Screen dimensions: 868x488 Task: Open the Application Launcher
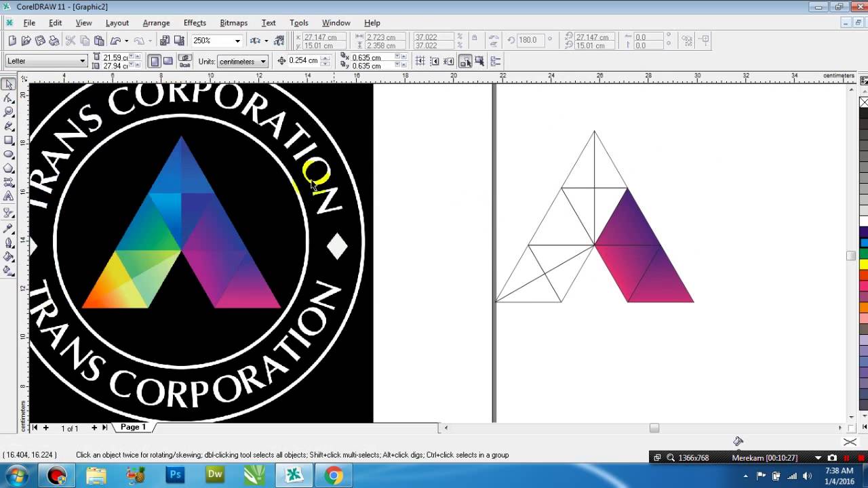(256, 41)
